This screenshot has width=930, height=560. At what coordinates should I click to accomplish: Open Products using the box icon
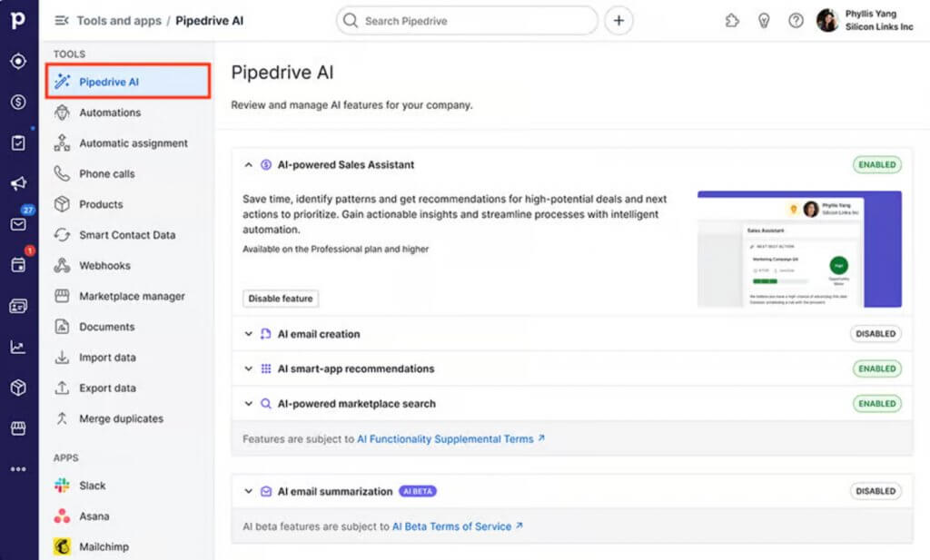pos(18,388)
